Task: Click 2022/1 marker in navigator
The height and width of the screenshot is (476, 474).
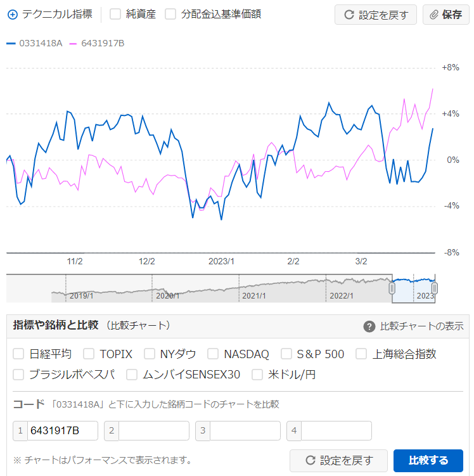Action: [342, 296]
